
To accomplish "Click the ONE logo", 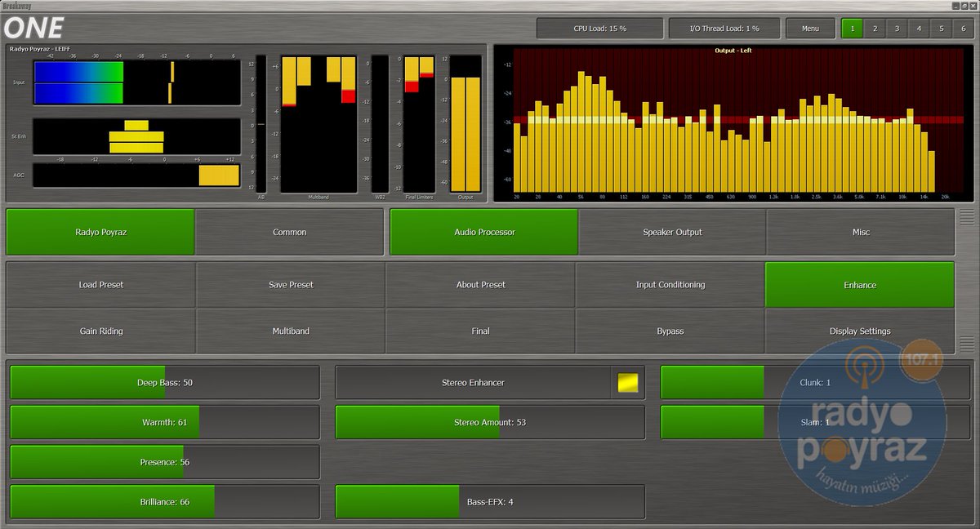I will pos(33,29).
